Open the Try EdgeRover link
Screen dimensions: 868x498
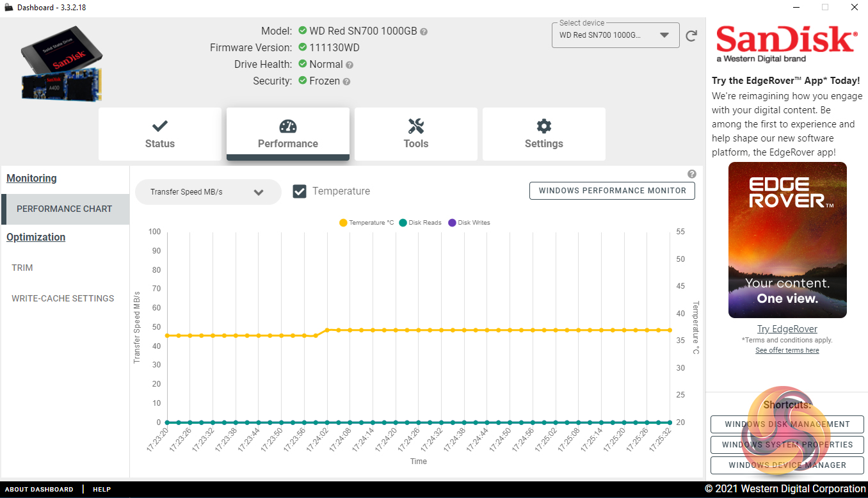pyautogui.click(x=787, y=329)
